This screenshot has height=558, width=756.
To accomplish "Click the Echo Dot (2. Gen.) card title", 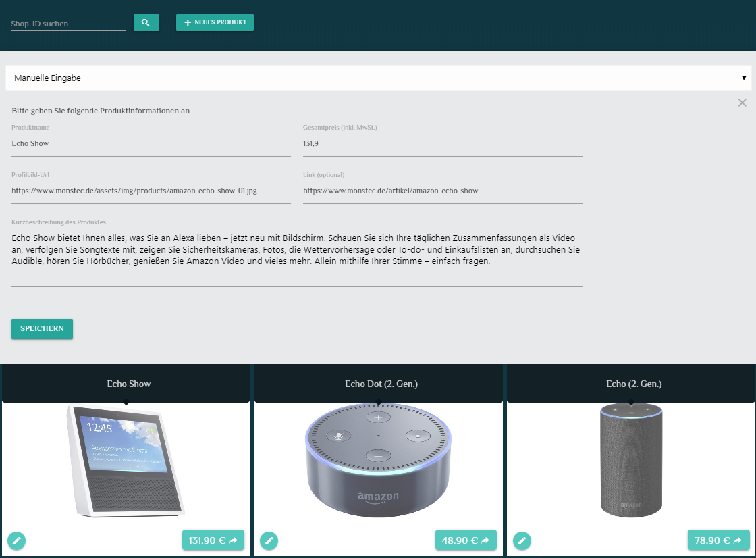I will point(381,384).
